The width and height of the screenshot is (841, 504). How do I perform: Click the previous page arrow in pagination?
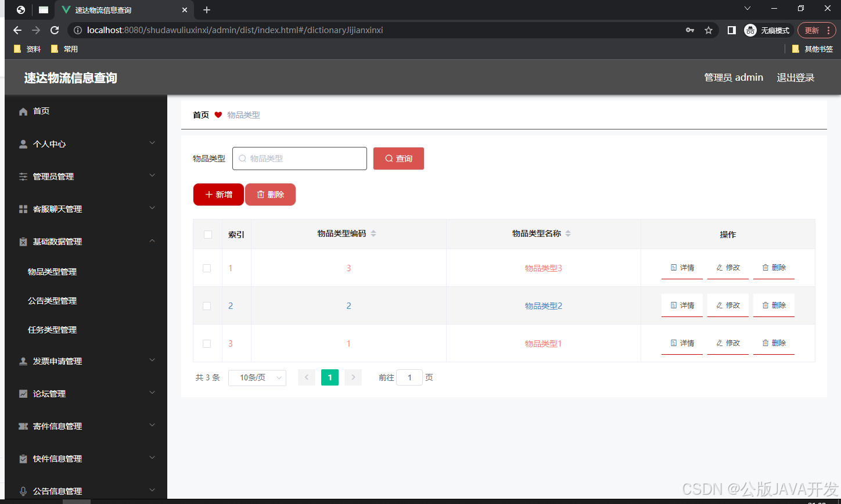click(307, 378)
